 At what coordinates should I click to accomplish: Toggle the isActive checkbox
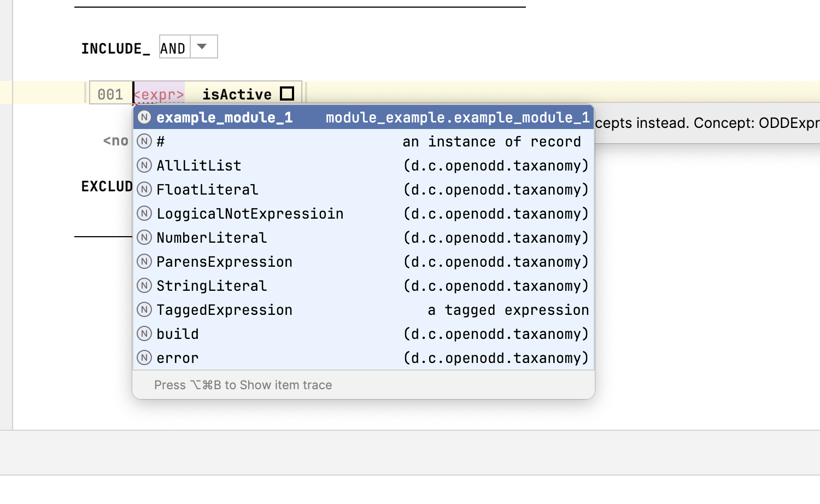point(287,94)
